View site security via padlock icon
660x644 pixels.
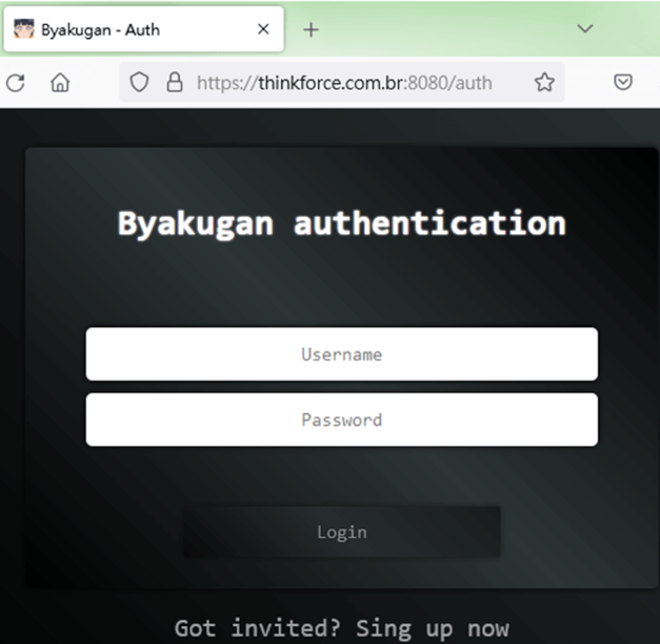(x=175, y=82)
